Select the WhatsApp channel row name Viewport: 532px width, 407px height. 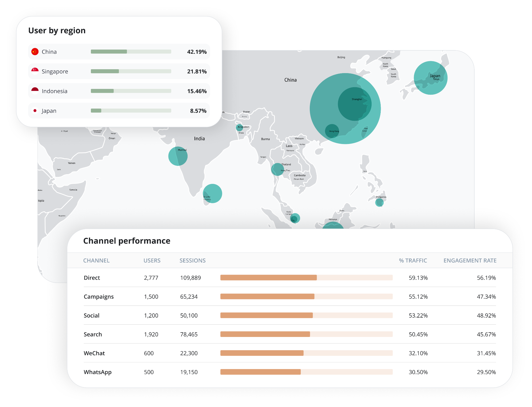click(x=98, y=372)
